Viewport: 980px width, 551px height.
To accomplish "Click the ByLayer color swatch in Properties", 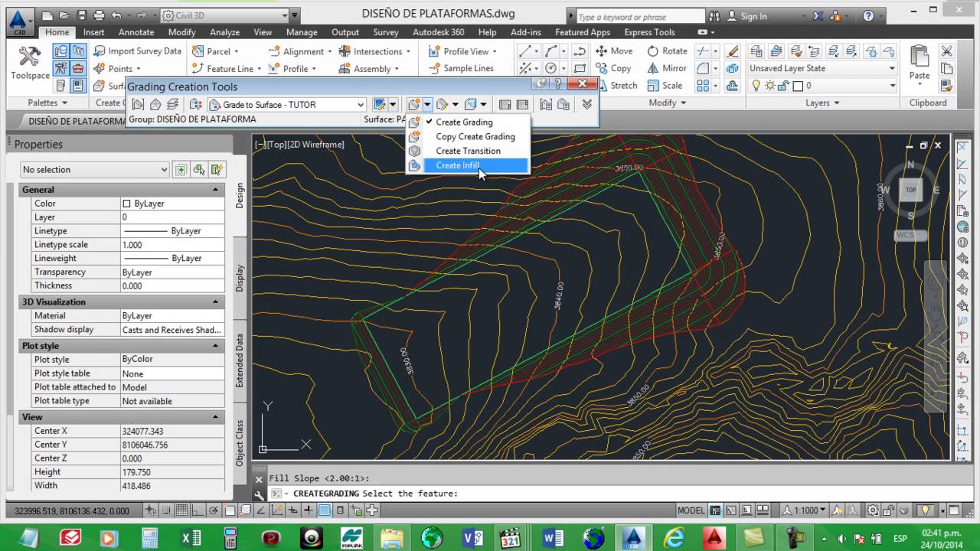I will (x=126, y=204).
